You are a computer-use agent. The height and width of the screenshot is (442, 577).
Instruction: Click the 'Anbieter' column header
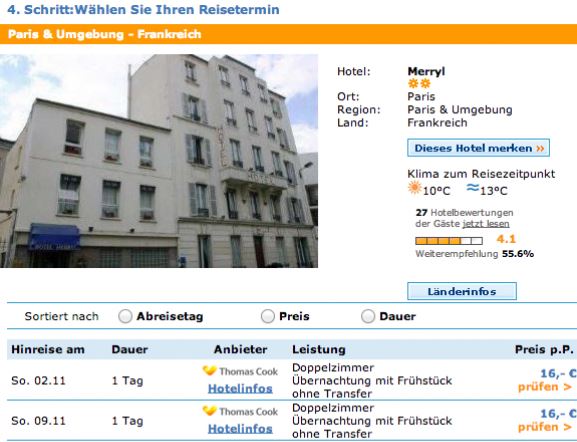241,349
